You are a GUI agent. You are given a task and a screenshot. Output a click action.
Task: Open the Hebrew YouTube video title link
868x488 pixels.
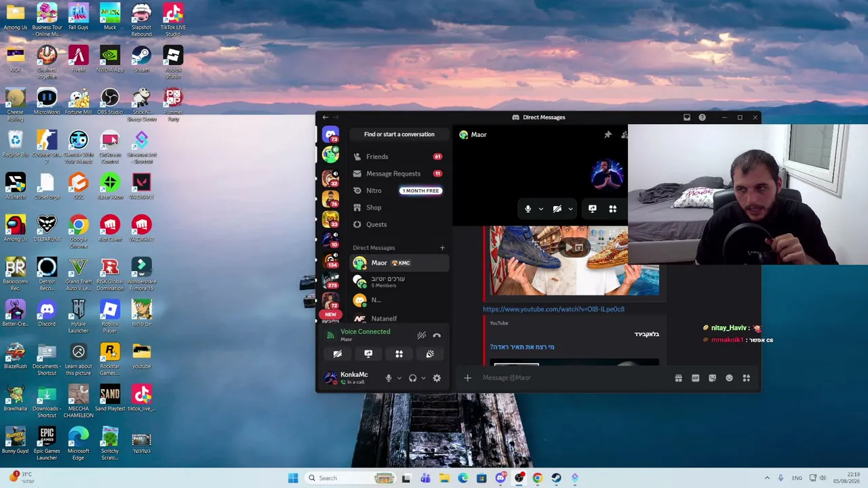click(522, 347)
